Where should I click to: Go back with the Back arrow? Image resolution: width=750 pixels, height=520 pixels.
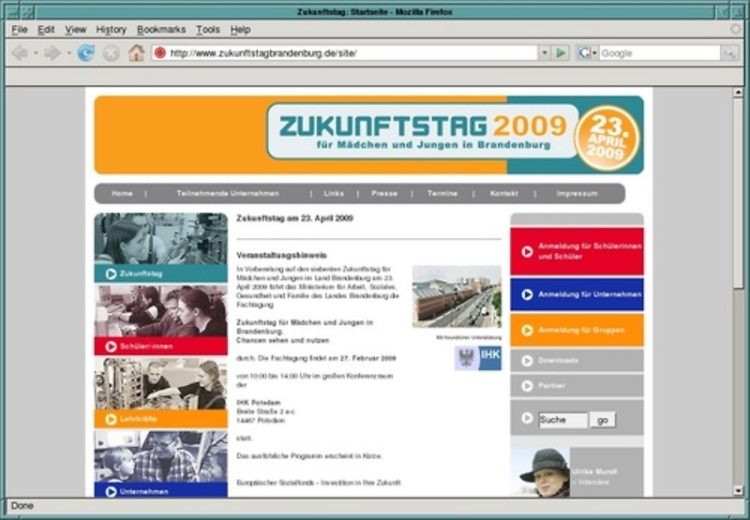[x=19, y=53]
